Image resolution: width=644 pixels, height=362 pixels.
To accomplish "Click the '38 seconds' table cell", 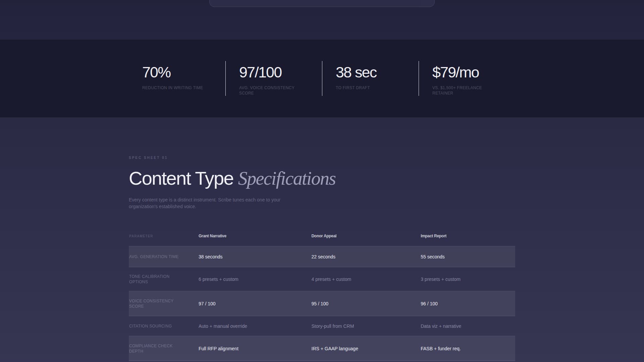I will coord(210,257).
